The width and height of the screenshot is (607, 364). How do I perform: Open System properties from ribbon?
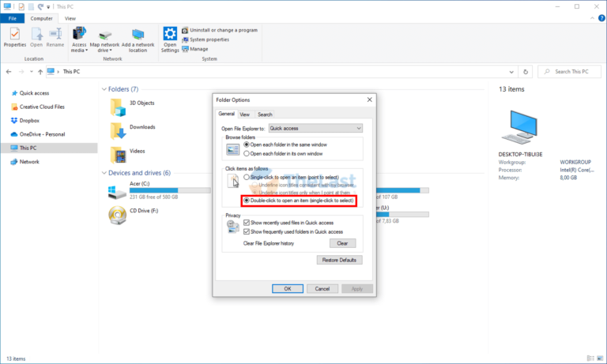[x=205, y=39]
